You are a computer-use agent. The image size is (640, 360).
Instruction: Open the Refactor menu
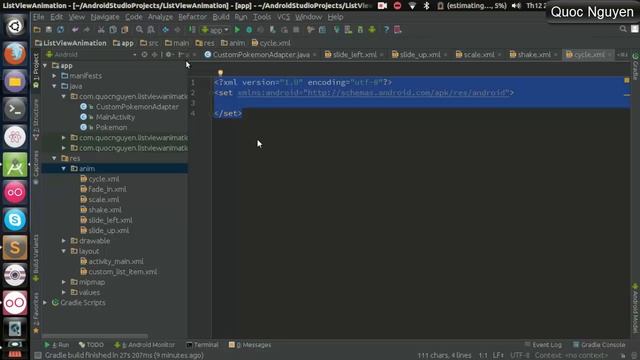(192, 17)
